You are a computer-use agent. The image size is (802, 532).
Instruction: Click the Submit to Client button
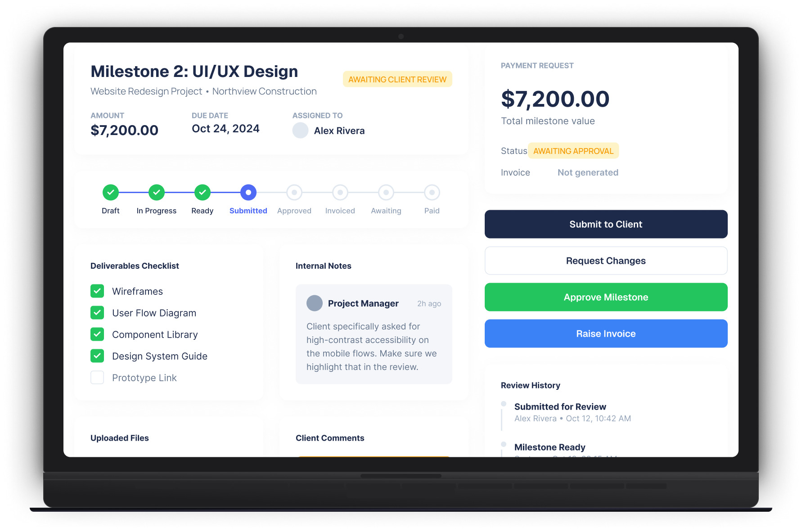pyautogui.click(x=606, y=224)
